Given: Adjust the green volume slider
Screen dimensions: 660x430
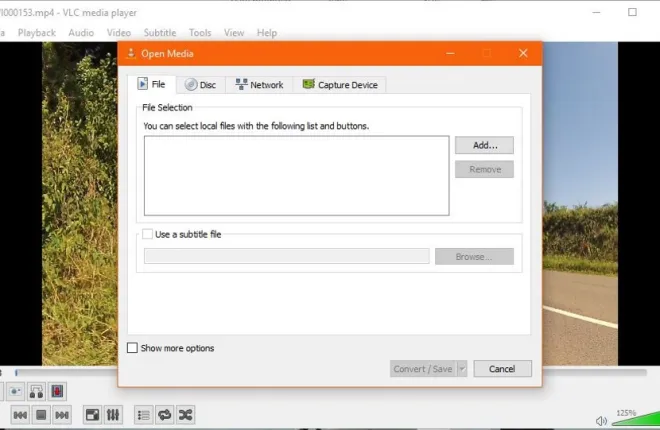Looking at the screenshot, I should pyautogui.click(x=636, y=418).
